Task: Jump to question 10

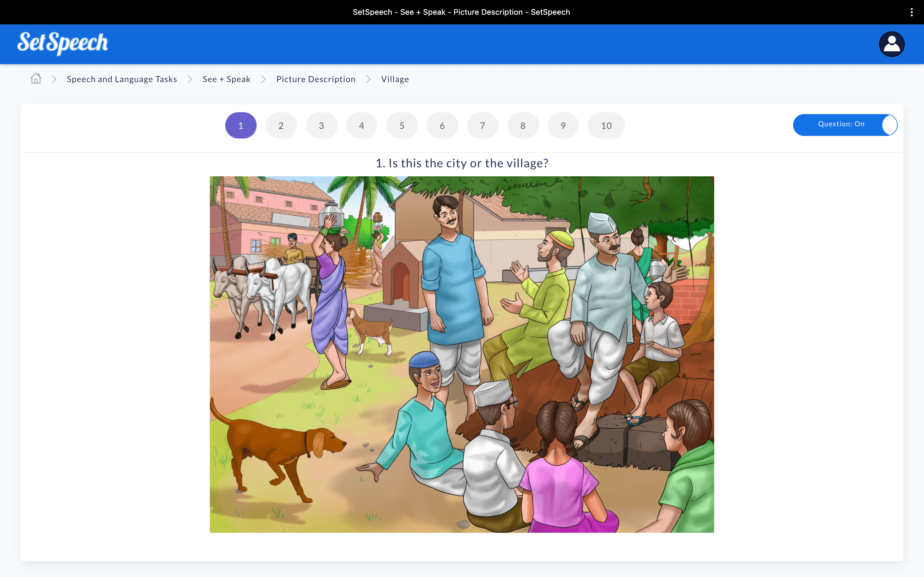Action: tap(606, 125)
